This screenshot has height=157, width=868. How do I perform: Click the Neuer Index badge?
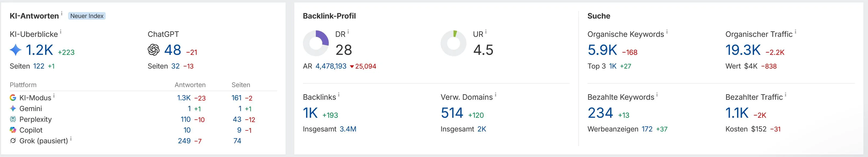tap(87, 16)
